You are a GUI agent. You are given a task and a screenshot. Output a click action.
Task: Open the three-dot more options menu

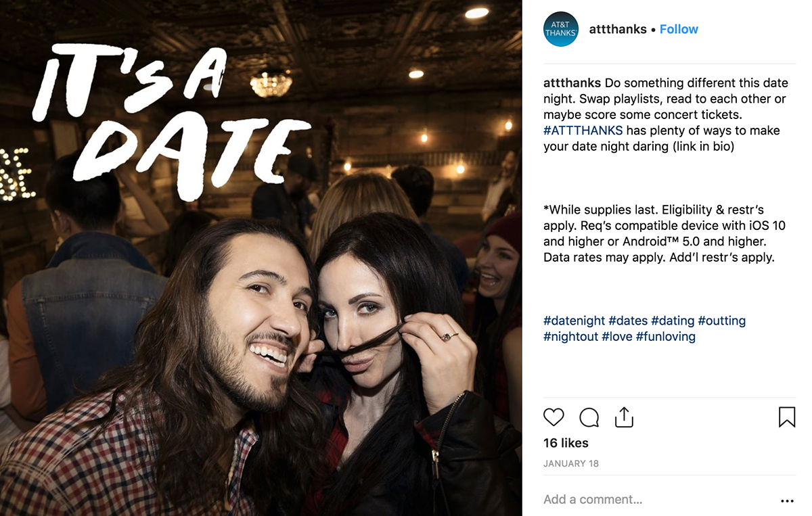(787, 501)
